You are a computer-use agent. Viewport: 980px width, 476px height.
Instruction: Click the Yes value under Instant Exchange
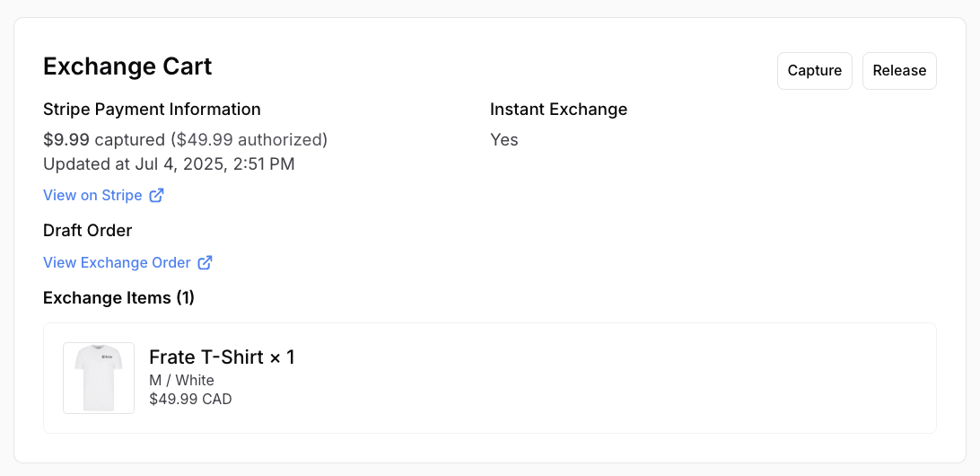[504, 139]
